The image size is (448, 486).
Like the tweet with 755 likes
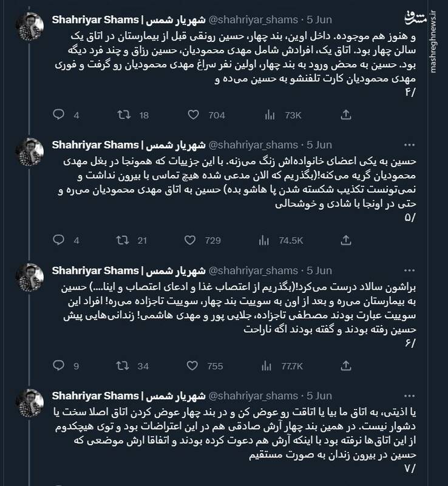(194, 365)
